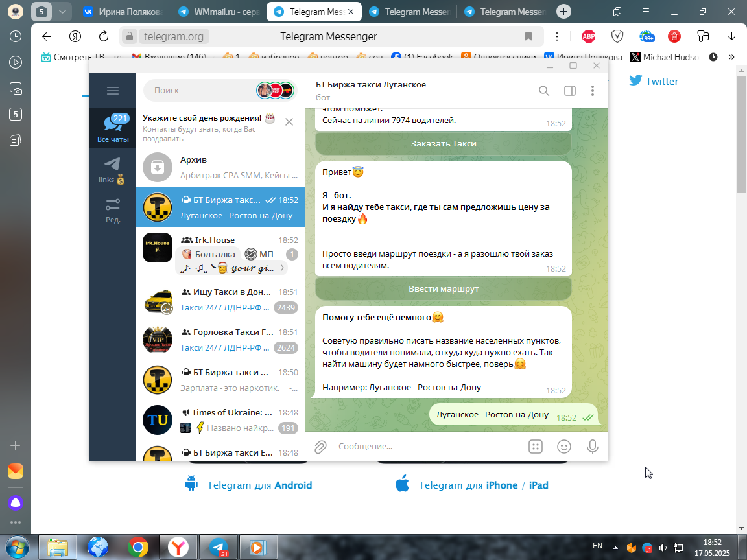The image size is (747, 560).
Task: Click the 'Сообщение...' message input
Action: tap(429, 447)
